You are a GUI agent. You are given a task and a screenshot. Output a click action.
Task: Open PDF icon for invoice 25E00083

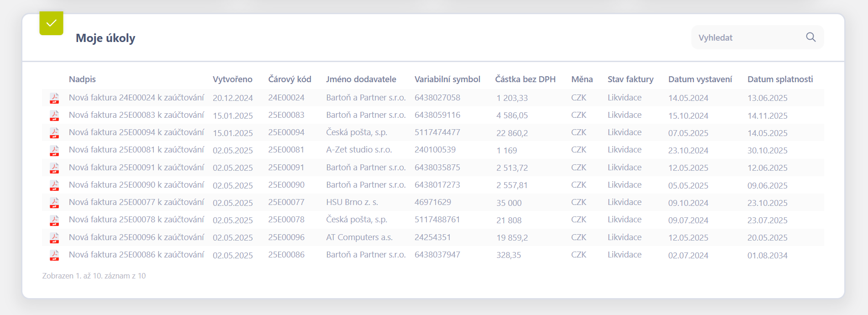click(54, 115)
